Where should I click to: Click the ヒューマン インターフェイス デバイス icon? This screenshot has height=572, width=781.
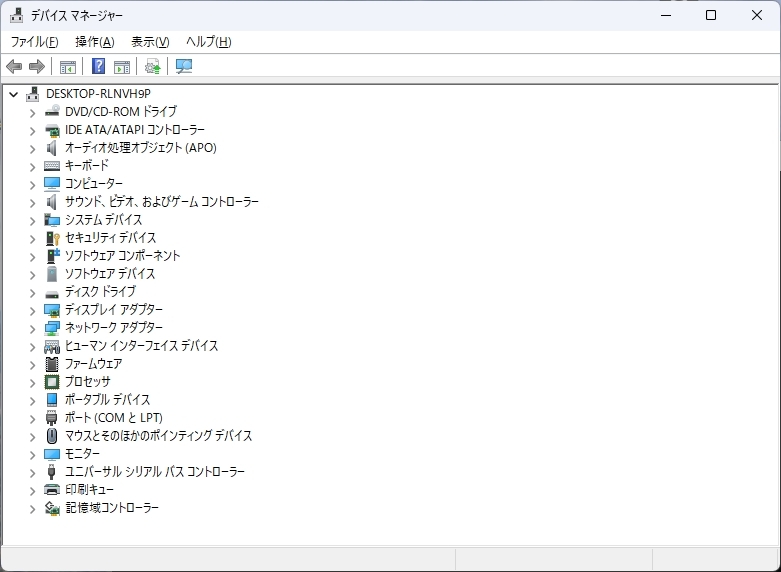pos(52,346)
